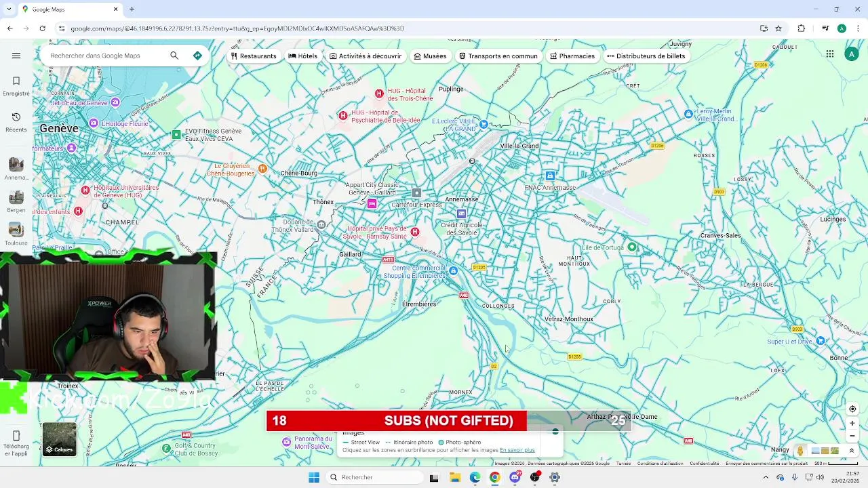Click the Crédit Agricole des Savoie marker
The height and width of the screenshot is (488, 868).
[461, 214]
